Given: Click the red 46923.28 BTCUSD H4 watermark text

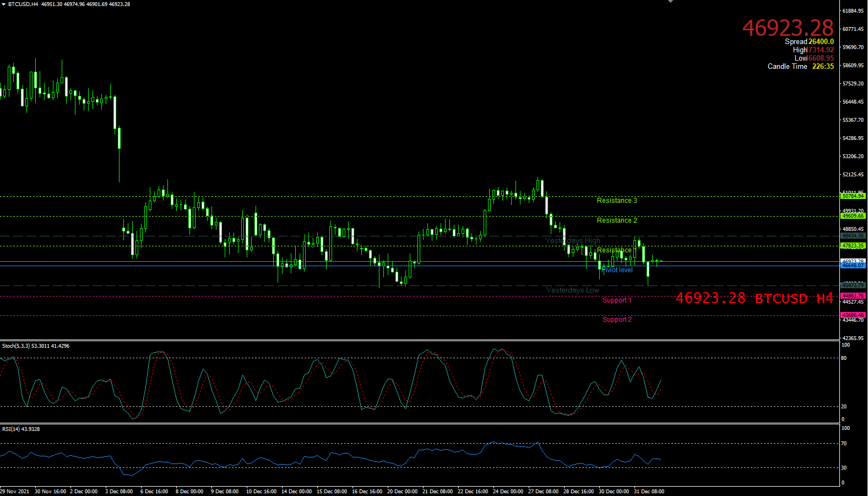Looking at the screenshot, I should pyautogui.click(x=754, y=298).
